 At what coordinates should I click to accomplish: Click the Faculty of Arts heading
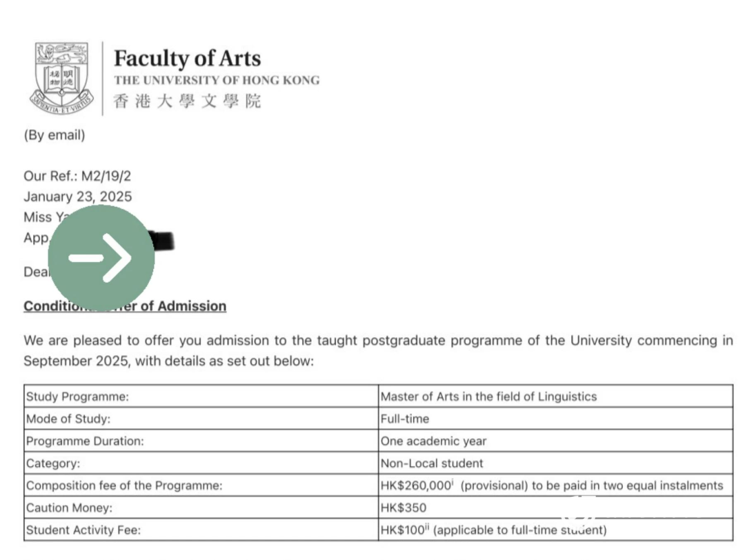coord(187,58)
